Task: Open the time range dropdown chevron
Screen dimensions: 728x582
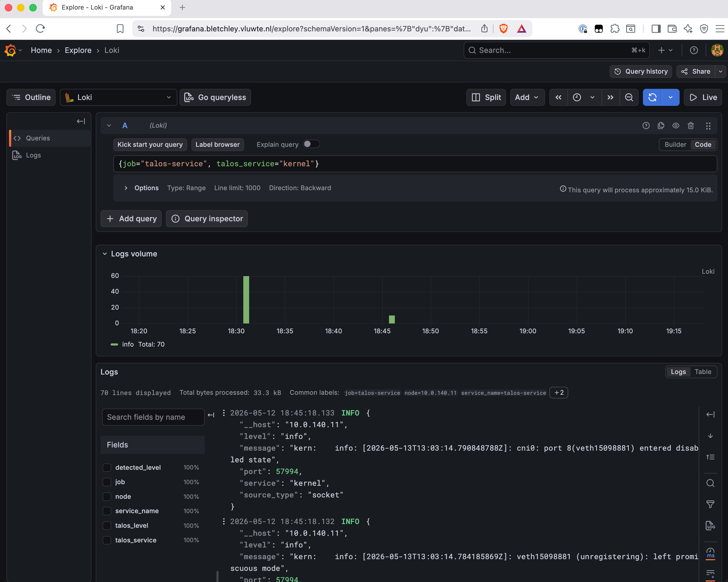Action: [592, 97]
